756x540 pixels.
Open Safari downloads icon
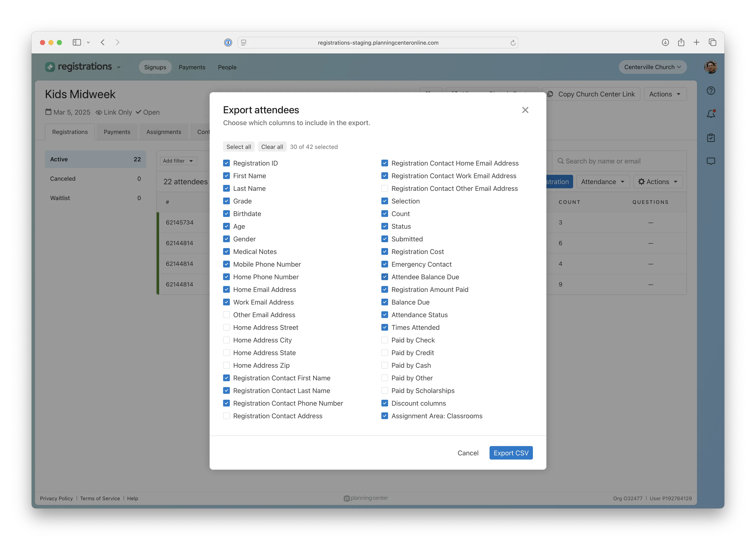point(665,42)
